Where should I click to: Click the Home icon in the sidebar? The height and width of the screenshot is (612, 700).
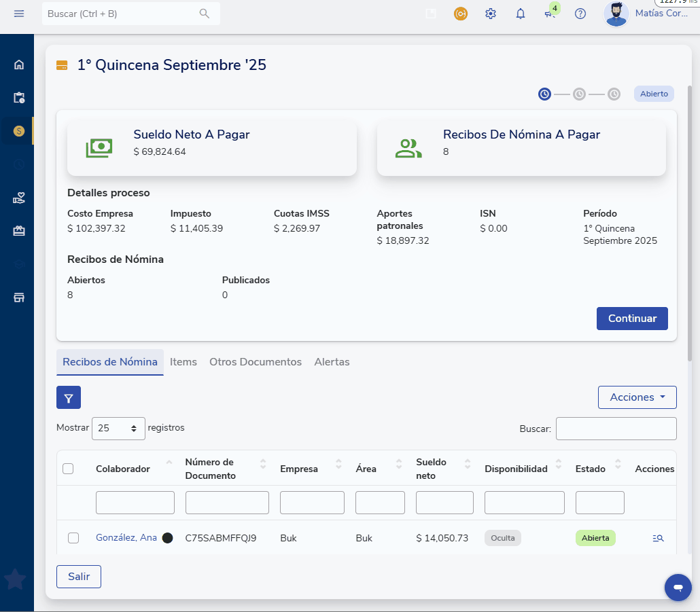(x=19, y=65)
